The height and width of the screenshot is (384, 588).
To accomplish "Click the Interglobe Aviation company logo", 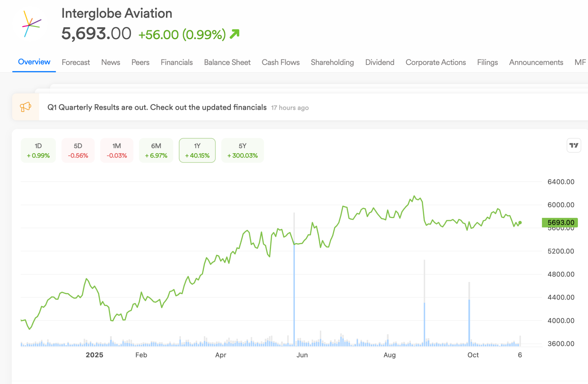I will tap(30, 24).
